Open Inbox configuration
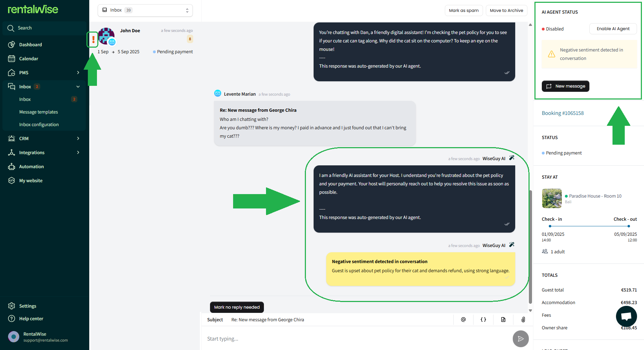Viewport: 644px width, 350px height. click(x=39, y=124)
